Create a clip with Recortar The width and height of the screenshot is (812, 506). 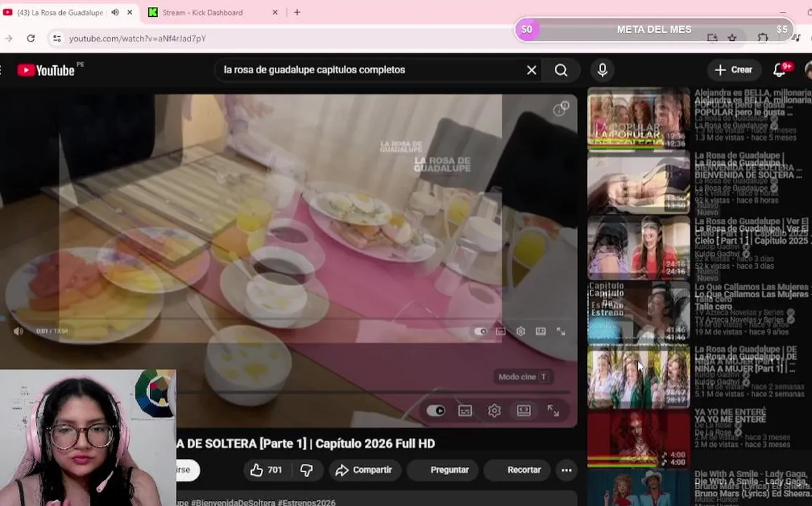pyautogui.click(x=518, y=469)
